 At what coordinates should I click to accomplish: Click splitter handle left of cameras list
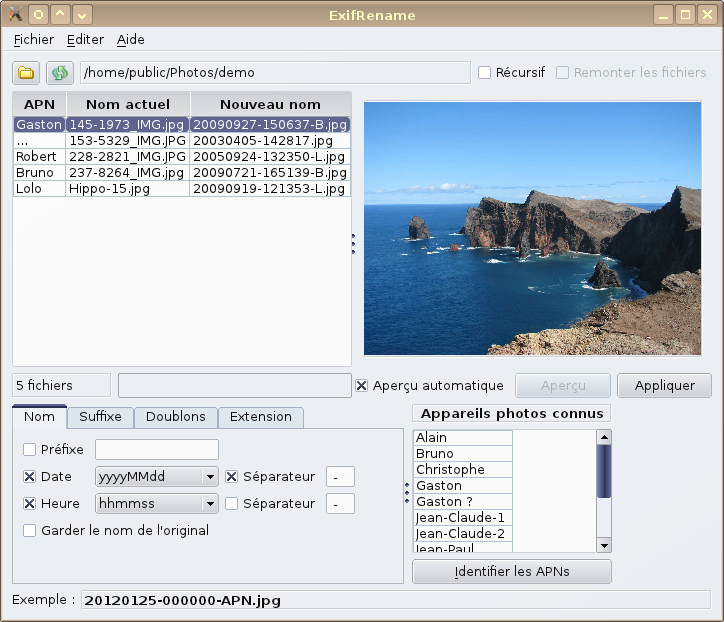point(407,493)
